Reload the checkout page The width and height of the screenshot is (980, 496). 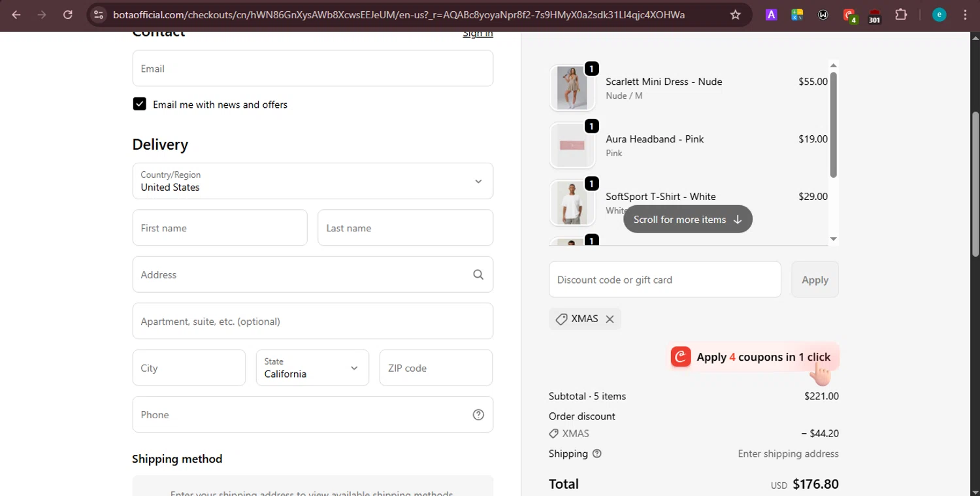[x=68, y=14]
